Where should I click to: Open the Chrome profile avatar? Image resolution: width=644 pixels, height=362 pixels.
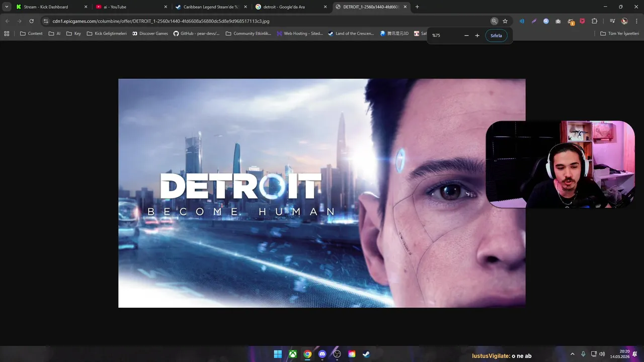click(x=624, y=21)
